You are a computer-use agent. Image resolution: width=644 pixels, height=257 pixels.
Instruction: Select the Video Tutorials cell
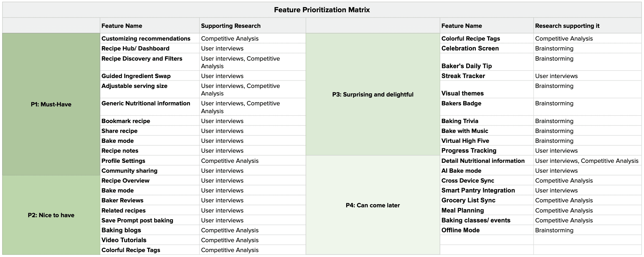click(124, 240)
